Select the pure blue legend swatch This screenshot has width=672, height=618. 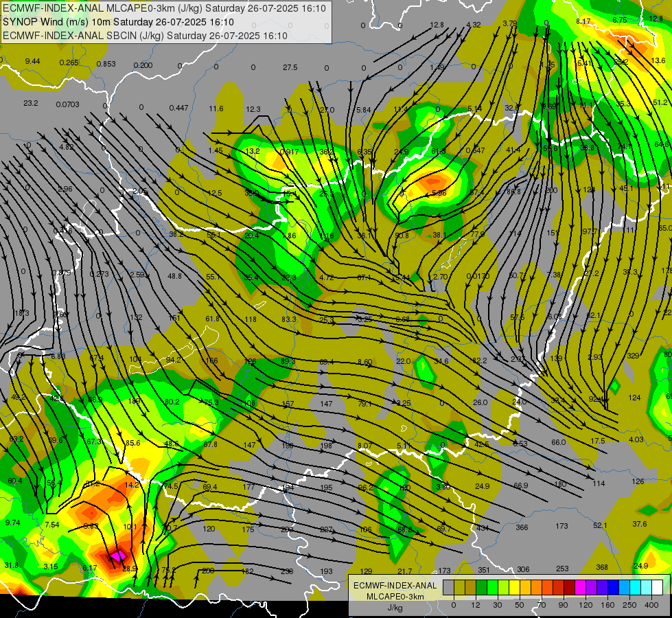[x=613, y=587]
